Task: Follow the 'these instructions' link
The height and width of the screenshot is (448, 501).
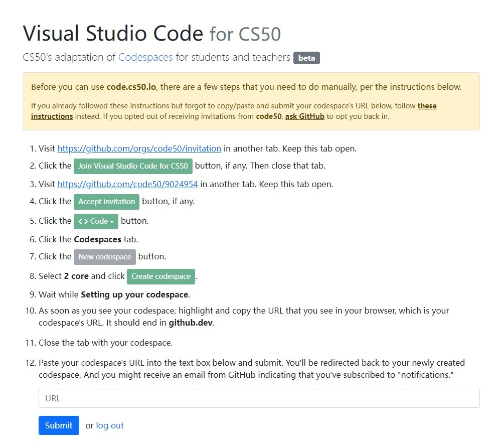Action: tap(234, 111)
